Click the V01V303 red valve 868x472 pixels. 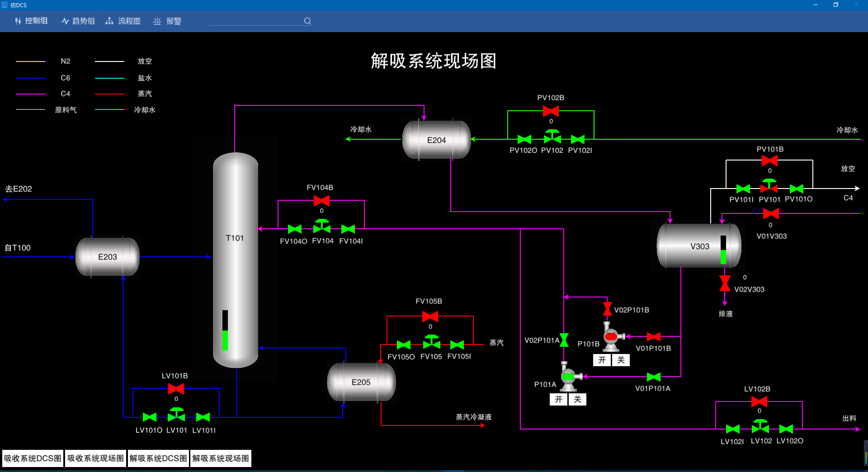(x=771, y=213)
